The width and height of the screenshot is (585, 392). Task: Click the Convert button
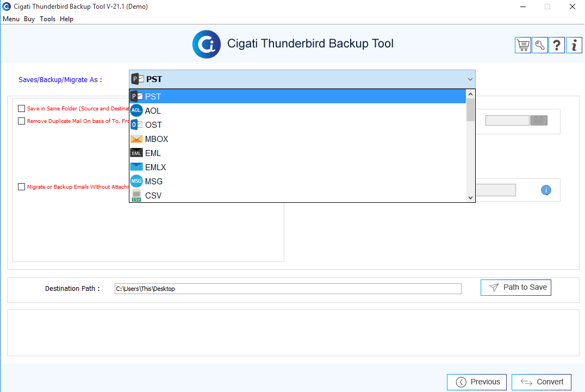tap(542, 382)
